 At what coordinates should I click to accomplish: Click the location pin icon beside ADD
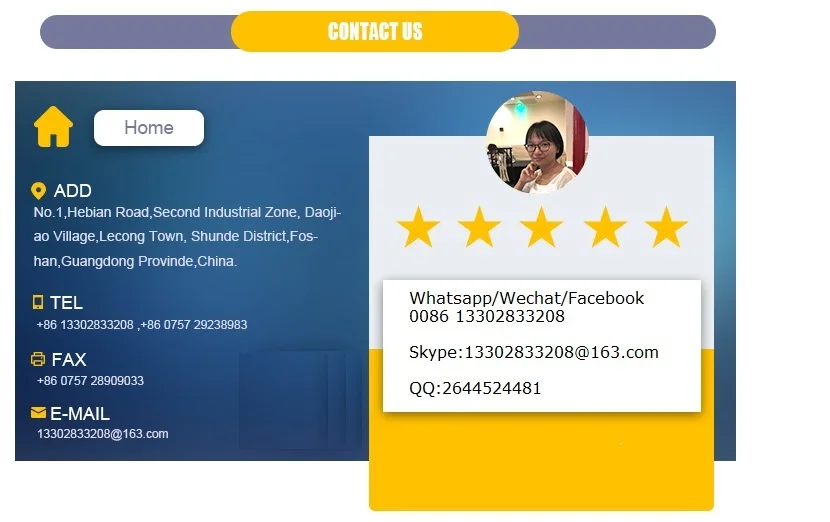click(39, 191)
